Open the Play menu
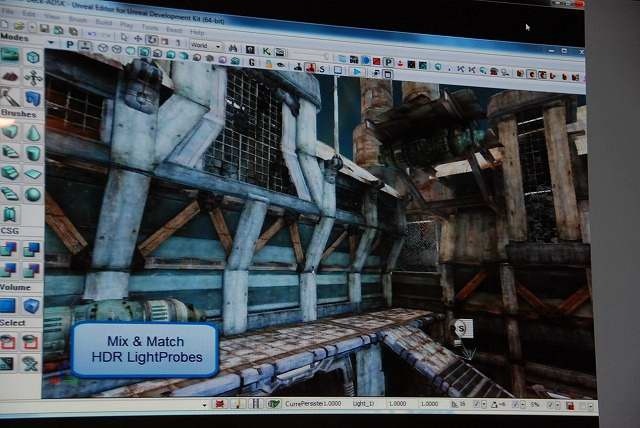This screenshot has height=428, width=640. 127,25
